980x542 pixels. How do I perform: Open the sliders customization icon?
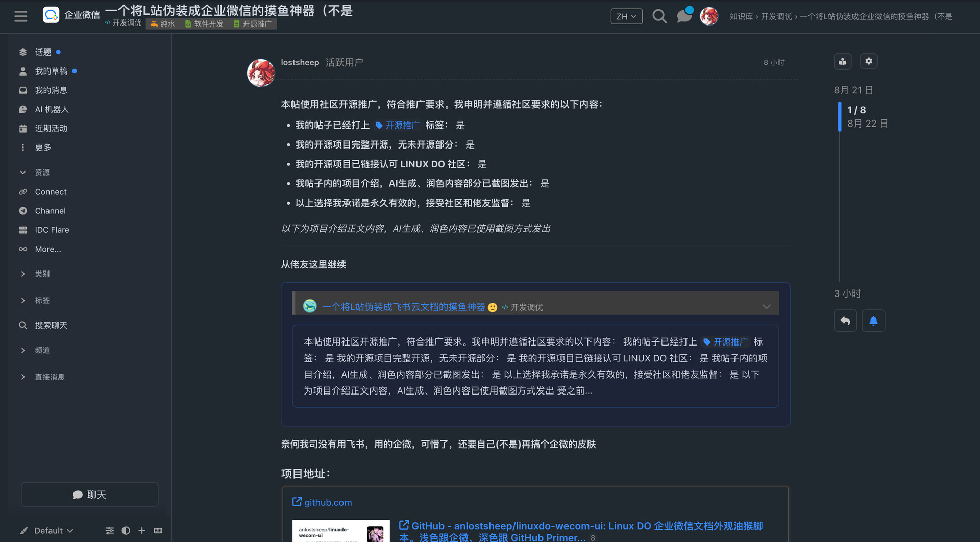click(x=110, y=531)
